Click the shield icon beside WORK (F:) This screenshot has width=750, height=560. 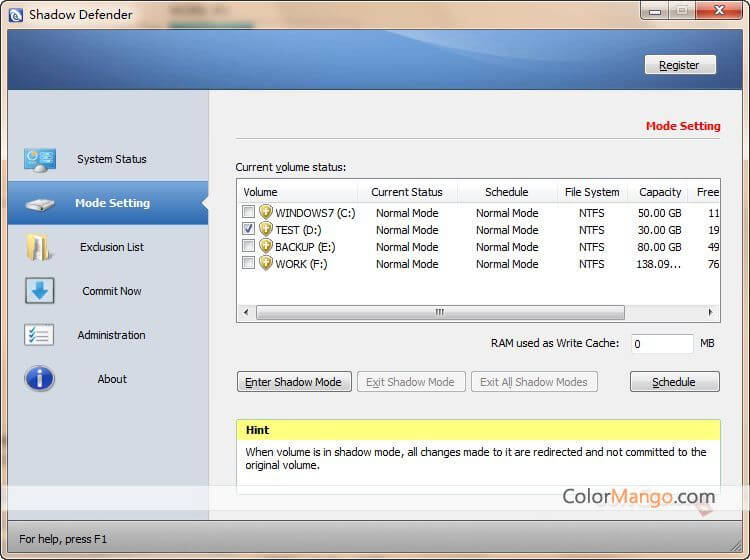tap(266, 264)
